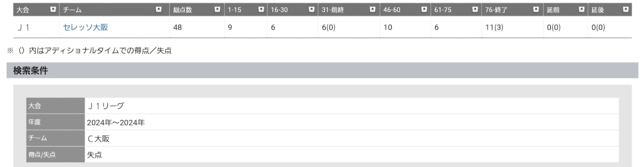Sort table by 大会 column arrow icon
The height and width of the screenshot is (167, 644).
coord(53,10)
